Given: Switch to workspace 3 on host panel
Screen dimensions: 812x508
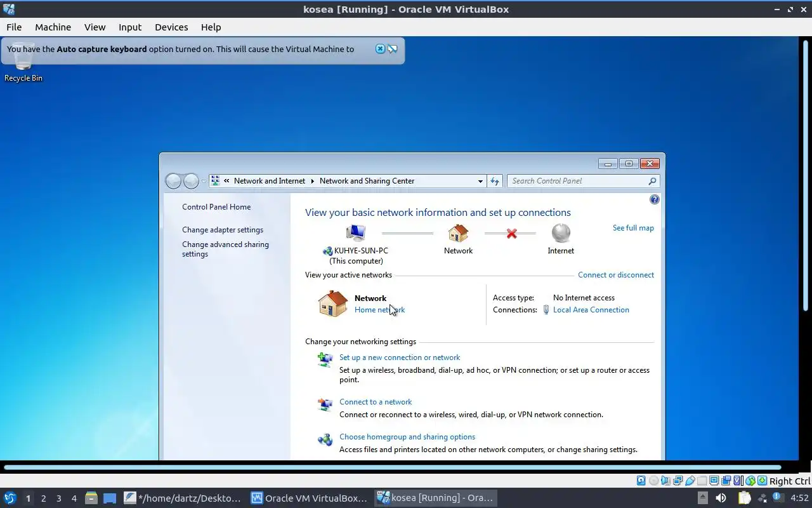Looking at the screenshot, I should 58,498.
